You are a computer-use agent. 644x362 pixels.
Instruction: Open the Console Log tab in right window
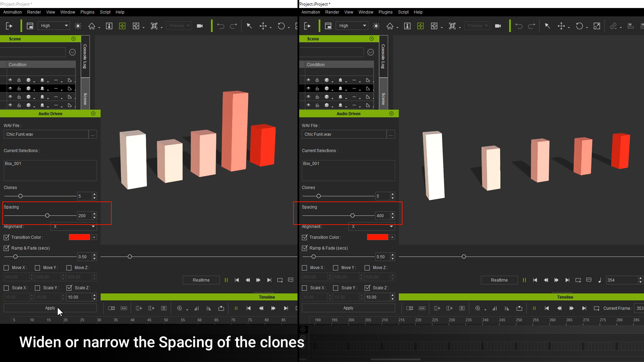point(383,56)
